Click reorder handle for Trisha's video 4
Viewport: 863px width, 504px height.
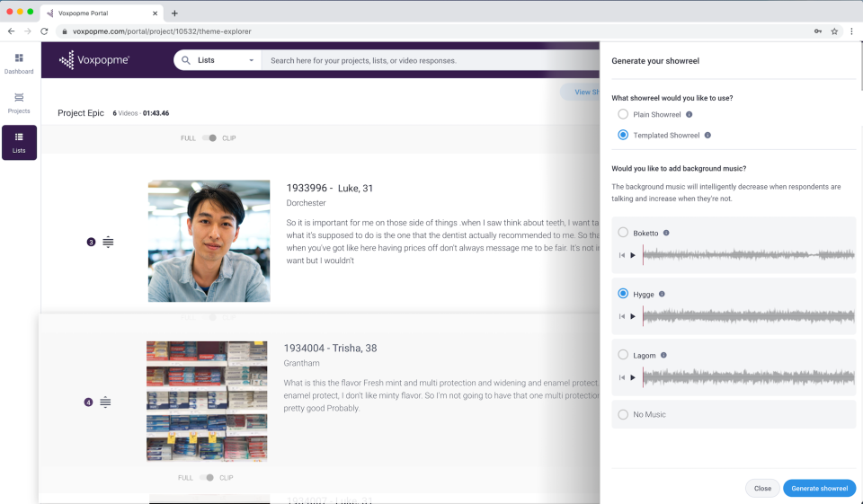pos(105,402)
